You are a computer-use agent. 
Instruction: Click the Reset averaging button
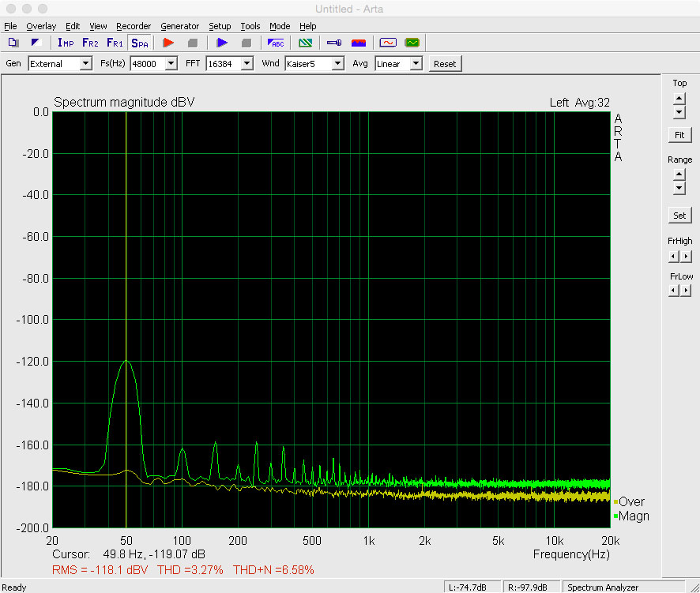[x=445, y=64]
